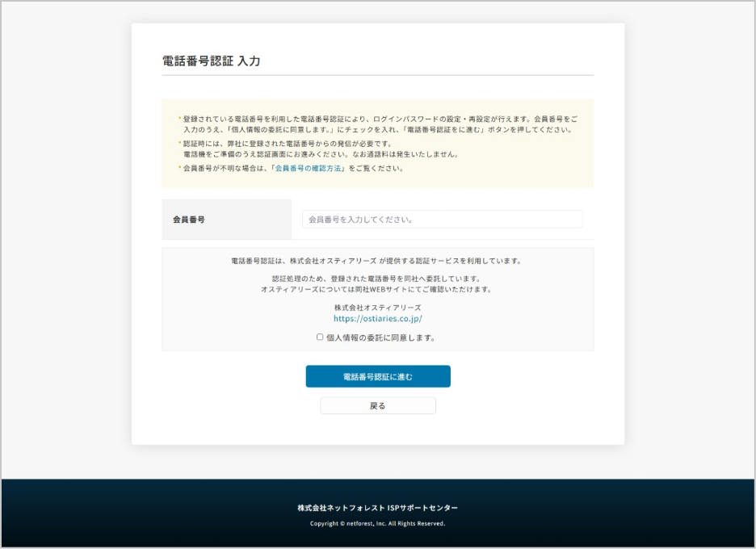Click the line ending 「電話番号認証をに進む」ボタンを押してください
756x549 pixels.
(377, 129)
